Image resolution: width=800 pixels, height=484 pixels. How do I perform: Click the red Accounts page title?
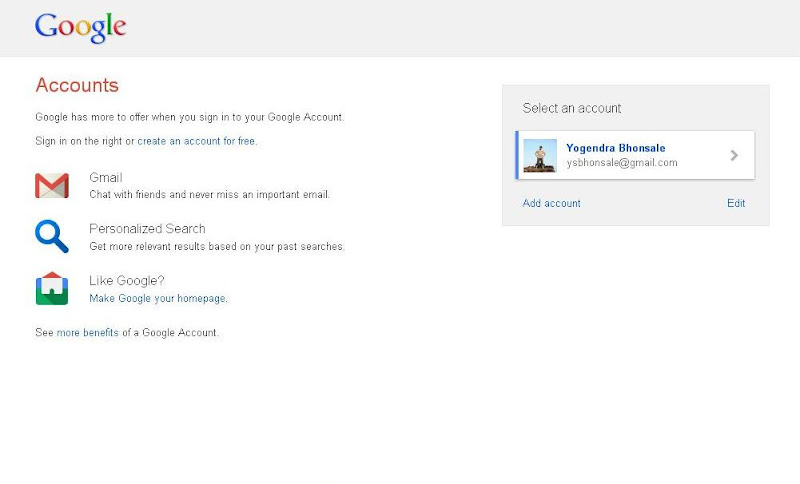point(77,86)
